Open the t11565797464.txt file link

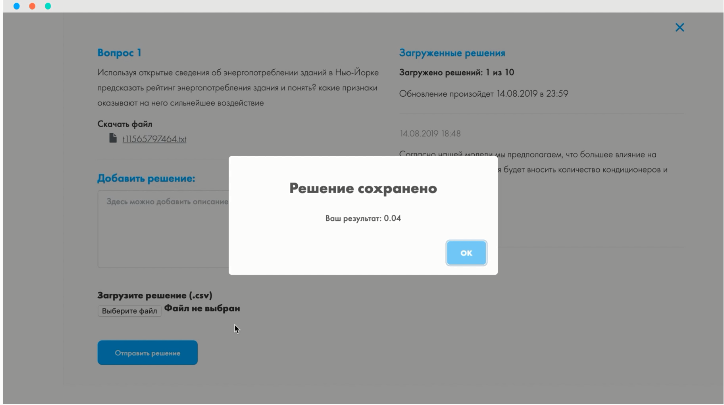[154, 139]
